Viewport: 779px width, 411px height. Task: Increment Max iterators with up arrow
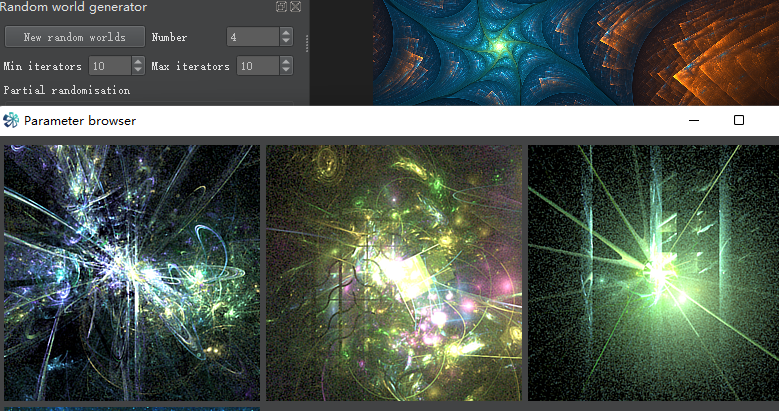[x=286, y=61]
